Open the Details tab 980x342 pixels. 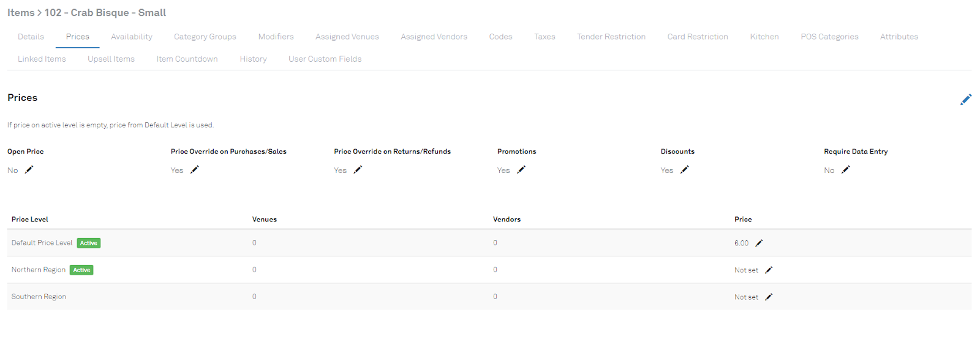tap(31, 37)
